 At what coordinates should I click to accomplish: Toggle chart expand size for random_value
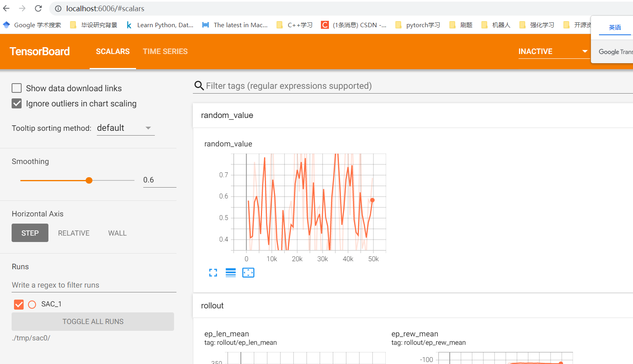coord(213,273)
